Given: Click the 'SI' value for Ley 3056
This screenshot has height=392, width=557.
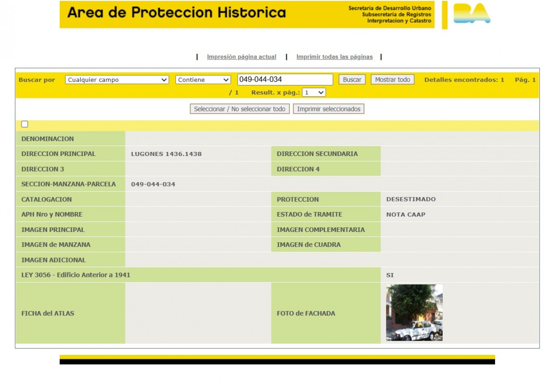Looking at the screenshot, I should tap(390, 275).
